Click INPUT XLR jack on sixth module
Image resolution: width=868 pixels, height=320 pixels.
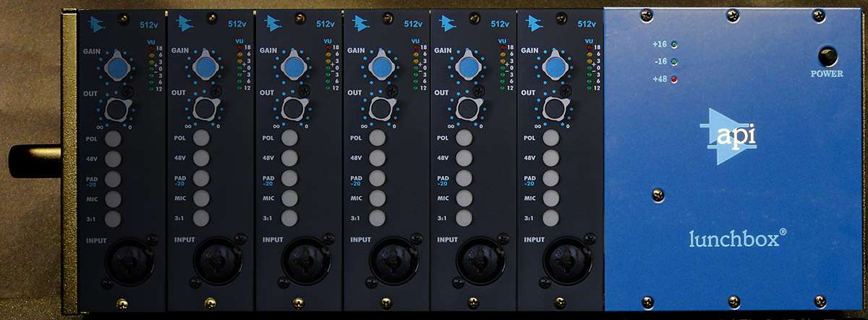566,263
